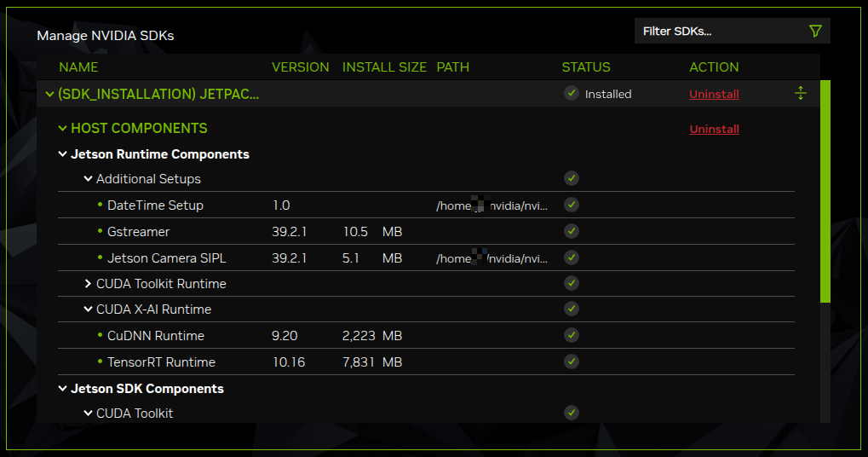Collapse the (SDK_INSTALLATION) JETPAC... row
The image size is (868, 457).
click(x=49, y=94)
